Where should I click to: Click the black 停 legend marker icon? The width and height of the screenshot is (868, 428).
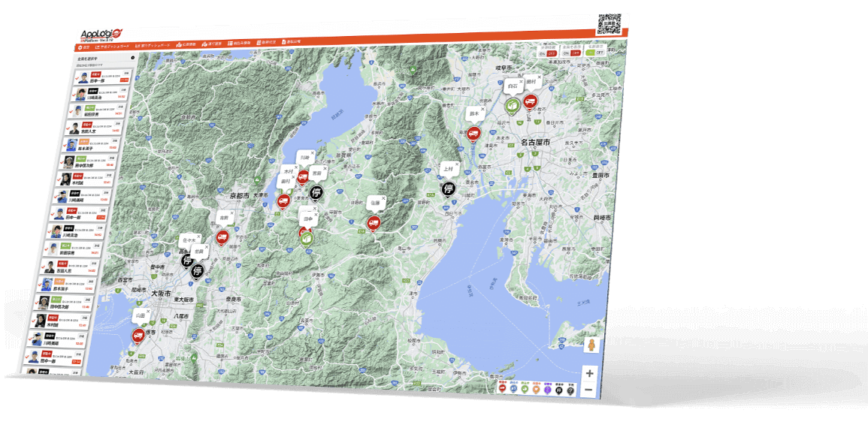(558, 390)
